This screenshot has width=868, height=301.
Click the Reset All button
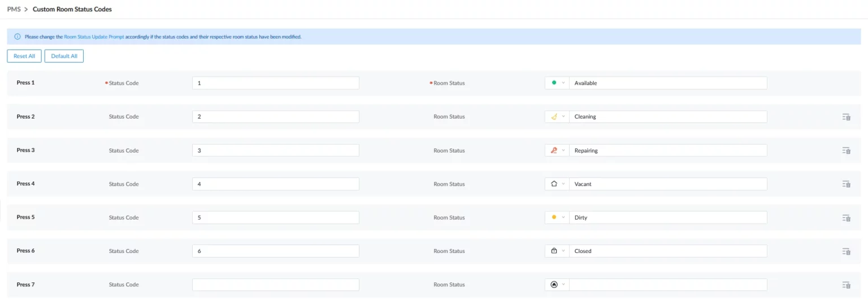point(24,56)
